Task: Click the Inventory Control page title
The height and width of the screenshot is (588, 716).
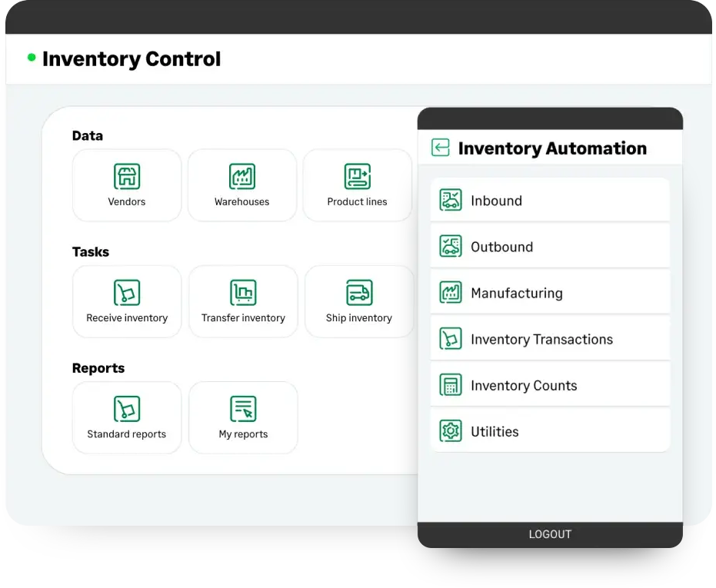Action: [132, 59]
